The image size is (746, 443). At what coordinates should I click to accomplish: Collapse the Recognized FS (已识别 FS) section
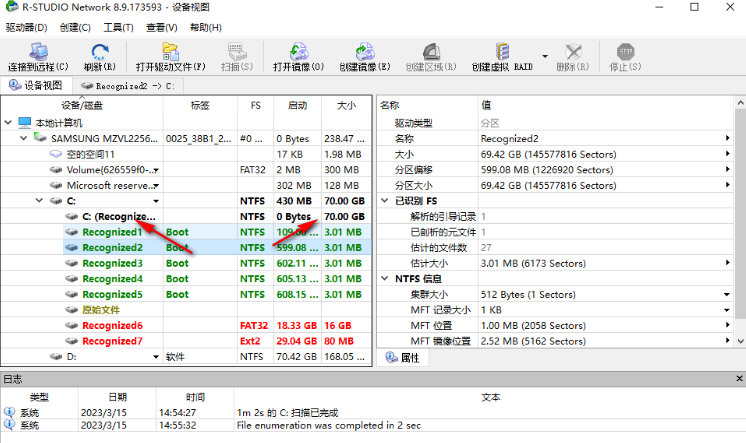tap(385, 201)
